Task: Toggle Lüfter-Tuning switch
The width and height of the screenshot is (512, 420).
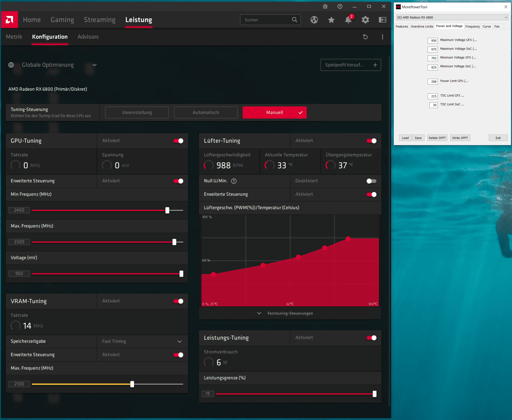Action: point(372,141)
